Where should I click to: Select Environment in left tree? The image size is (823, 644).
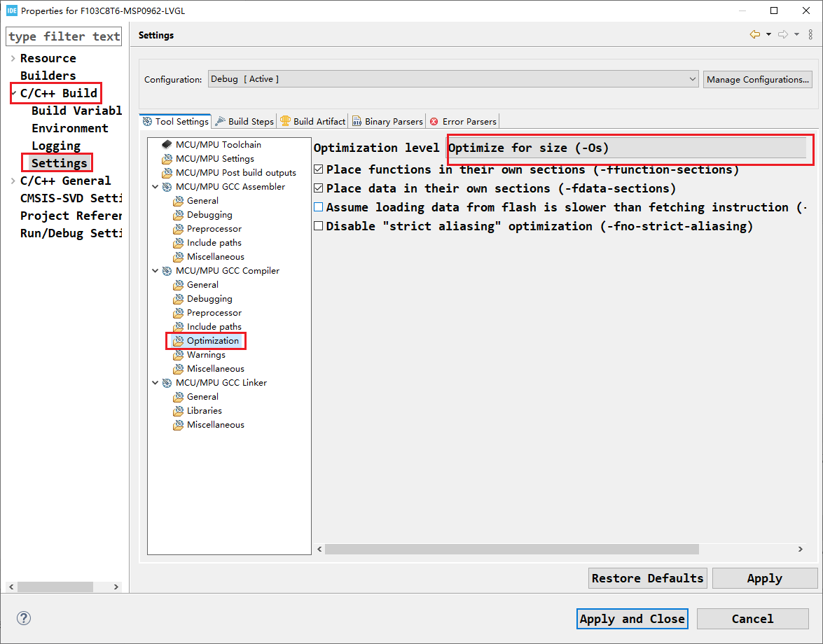coord(70,128)
